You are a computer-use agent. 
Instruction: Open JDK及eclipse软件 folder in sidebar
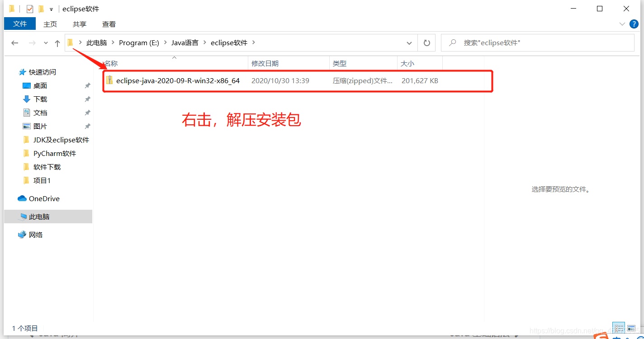click(61, 140)
